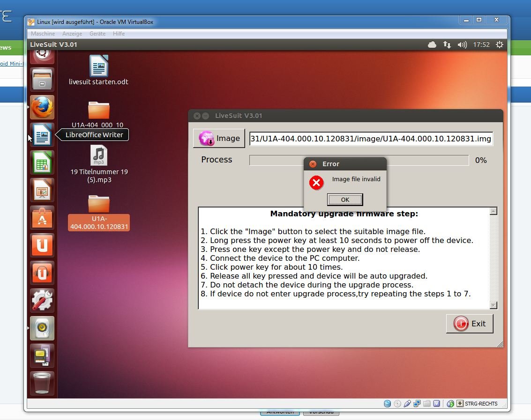Click the speaker device icon in dock
The width and height of the screenshot is (531, 420).
pos(42,328)
